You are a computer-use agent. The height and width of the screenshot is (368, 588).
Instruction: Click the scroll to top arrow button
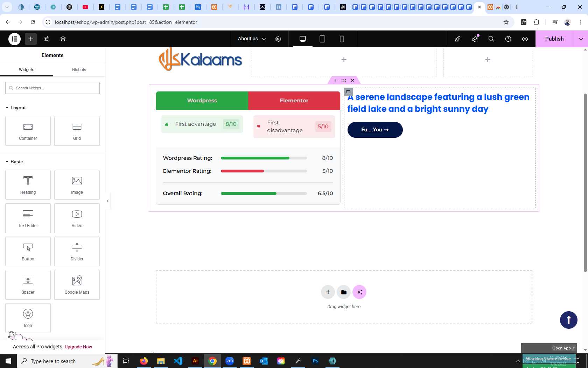569,320
